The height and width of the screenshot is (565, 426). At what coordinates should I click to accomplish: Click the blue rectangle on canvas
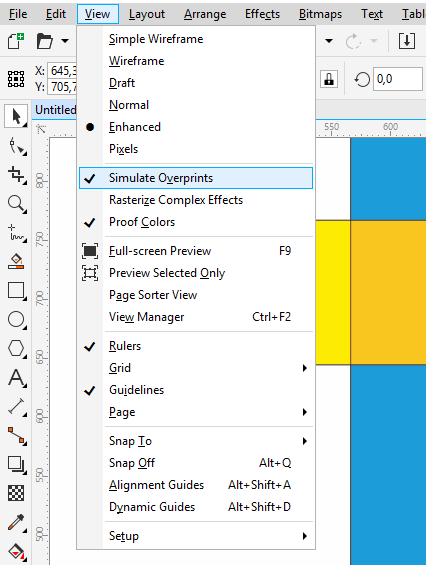click(x=388, y=464)
